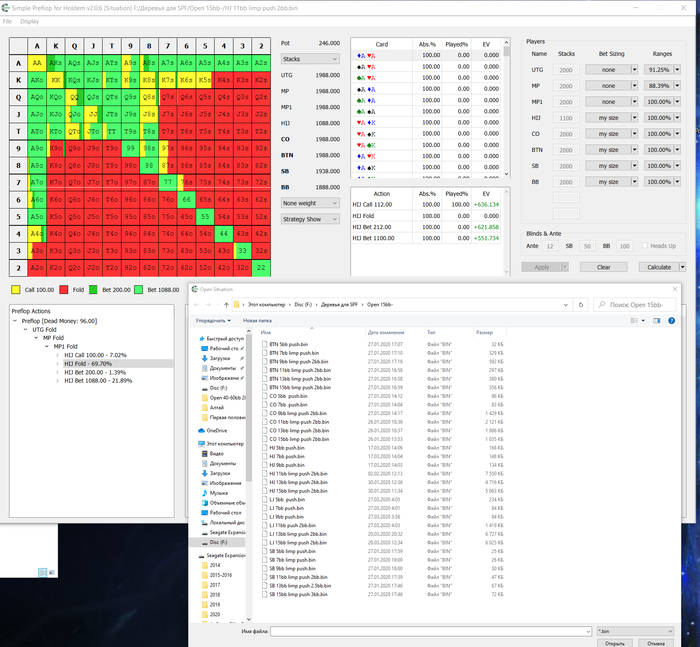Sort files by 'Размер' column header
The image size is (700, 647).
click(x=484, y=332)
